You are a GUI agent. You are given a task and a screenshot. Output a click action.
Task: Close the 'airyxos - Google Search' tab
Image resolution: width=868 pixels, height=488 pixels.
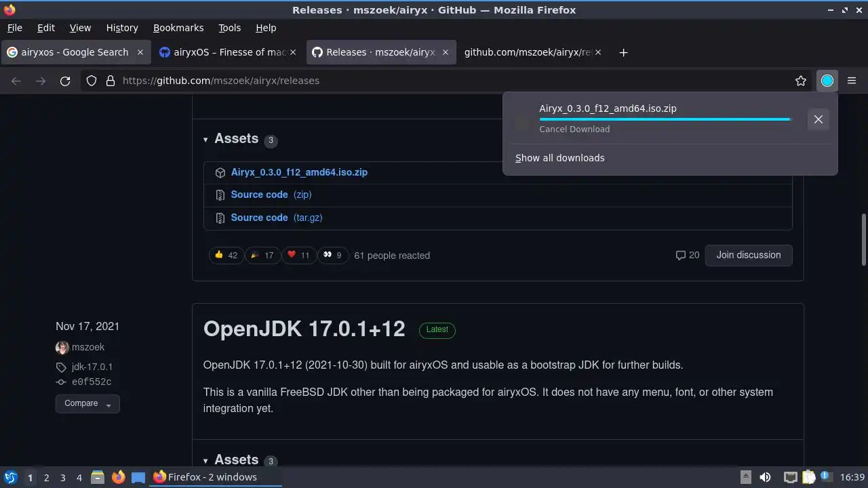(x=140, y=52)
